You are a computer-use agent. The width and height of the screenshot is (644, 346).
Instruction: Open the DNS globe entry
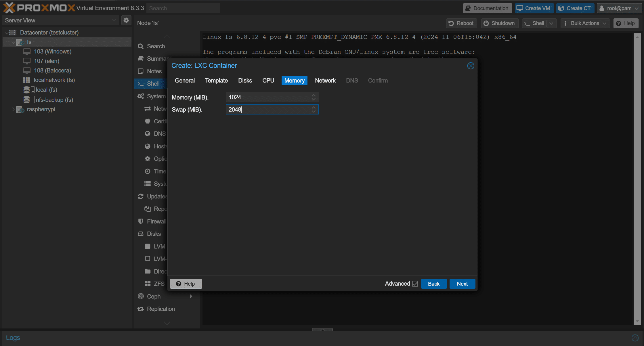148,134
